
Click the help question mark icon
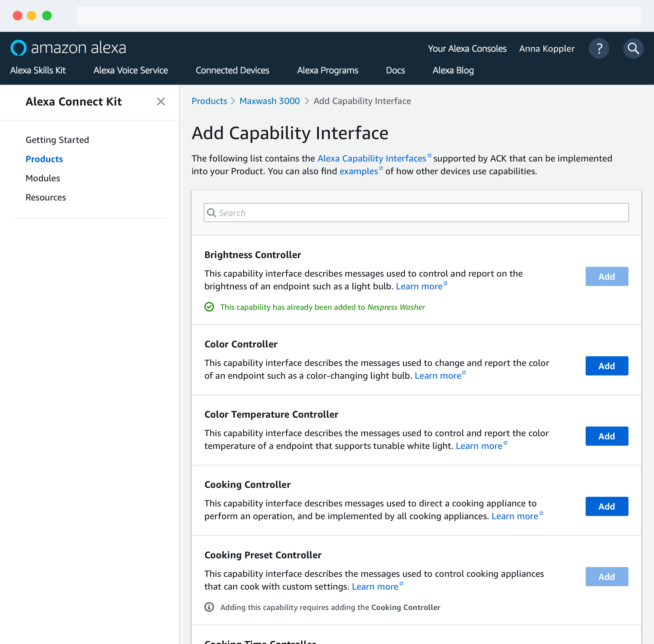coord(599,49)
